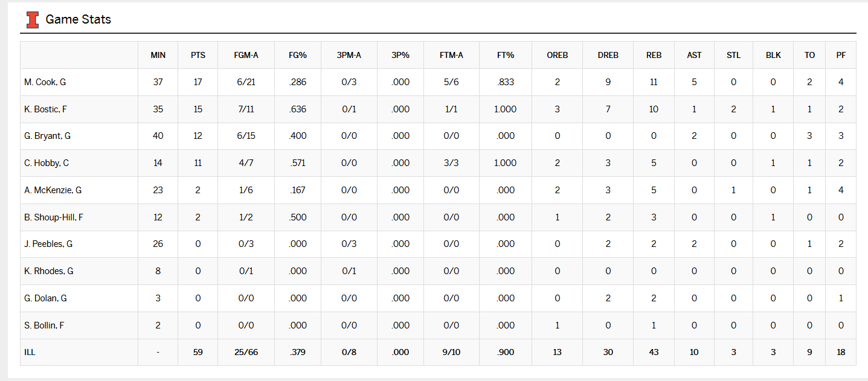
Task: Sort by the REB column header
Action: pos(654,55)
